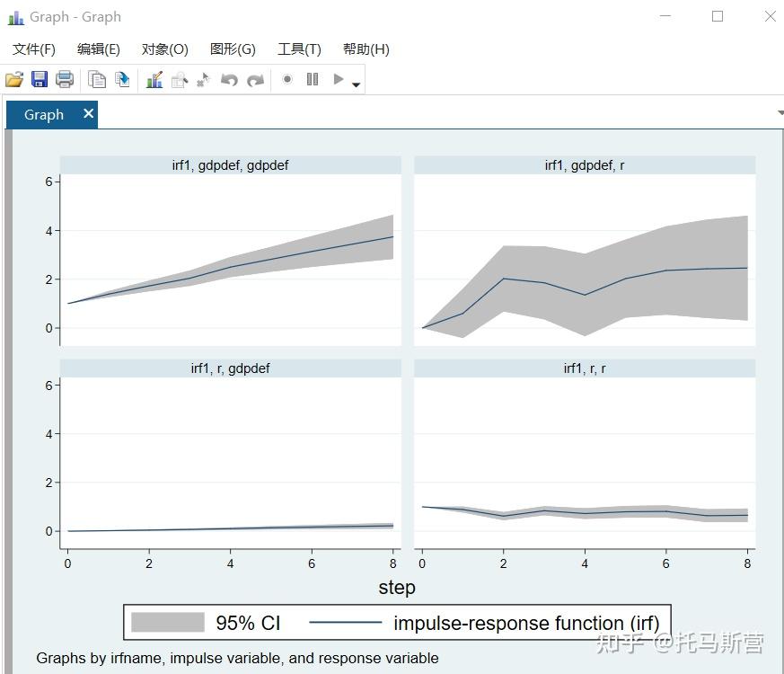Copy graph to clipboard icon

point(96,80)
